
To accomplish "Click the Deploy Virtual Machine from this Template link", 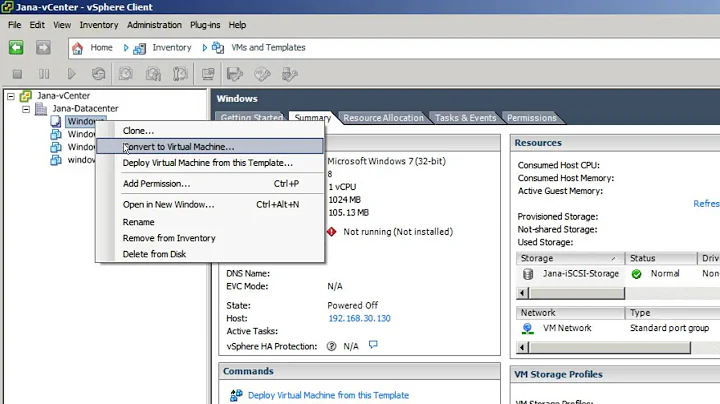I will click(328, 395).
